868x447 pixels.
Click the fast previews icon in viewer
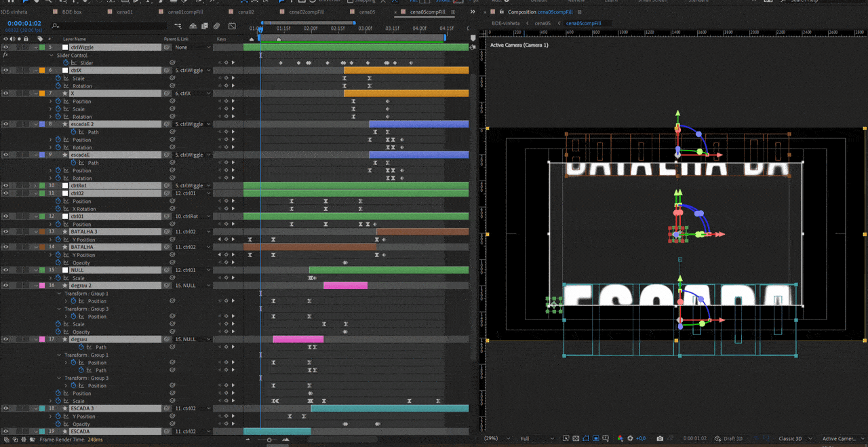pyautogui.click(x=564, y=439)
